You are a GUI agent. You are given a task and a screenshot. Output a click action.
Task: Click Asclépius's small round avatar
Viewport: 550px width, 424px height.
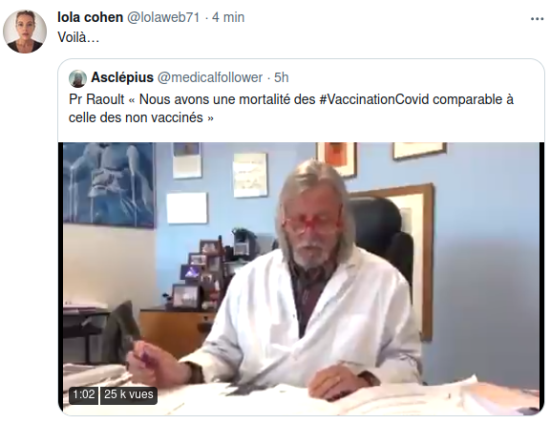pos(78,78)
